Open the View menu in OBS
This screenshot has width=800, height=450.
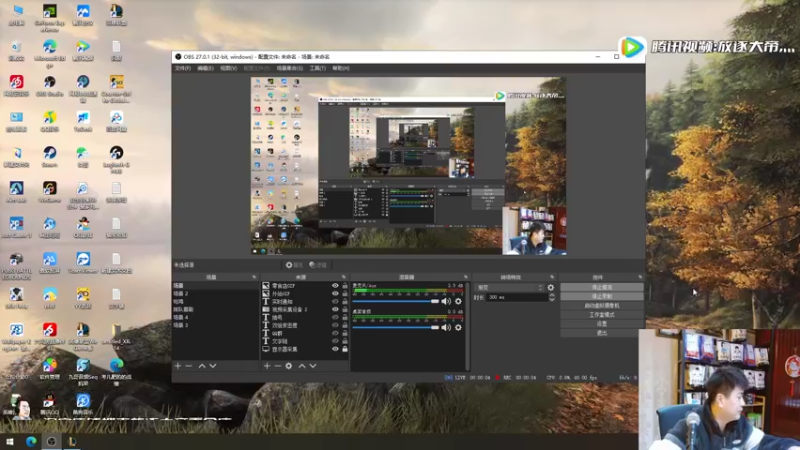click(x=228, y=68)
